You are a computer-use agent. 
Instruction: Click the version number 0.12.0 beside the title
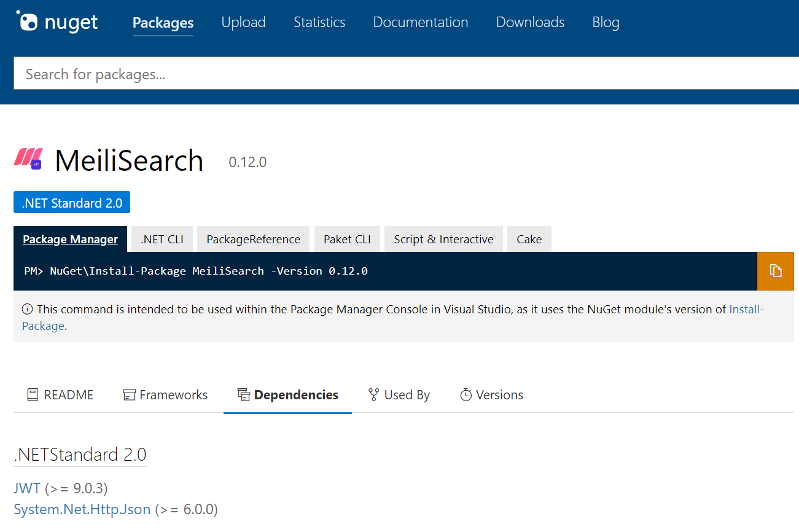(247, 162)
